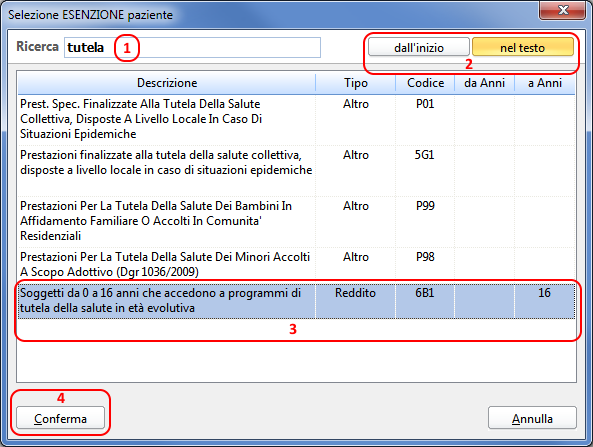Screen dimensions: 593x447
Task: Sort by the Codice column header
Action: point(425,83)
